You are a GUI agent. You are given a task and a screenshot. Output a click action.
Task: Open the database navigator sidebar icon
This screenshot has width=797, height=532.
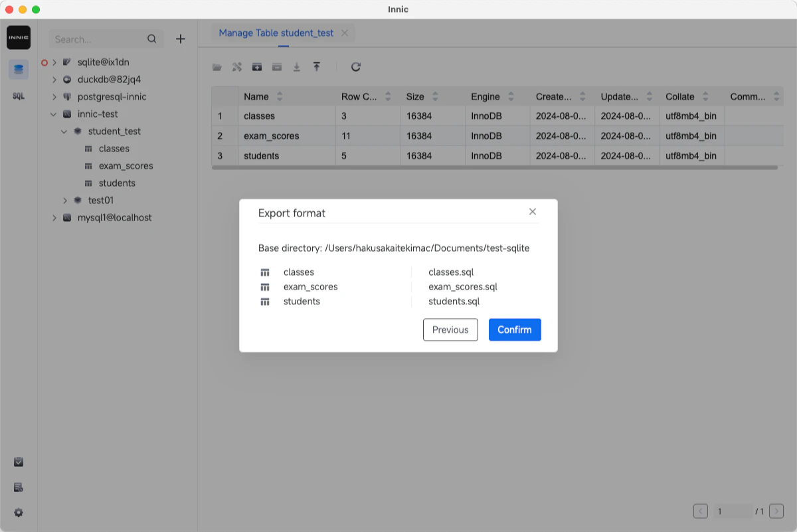coord(19,68)
